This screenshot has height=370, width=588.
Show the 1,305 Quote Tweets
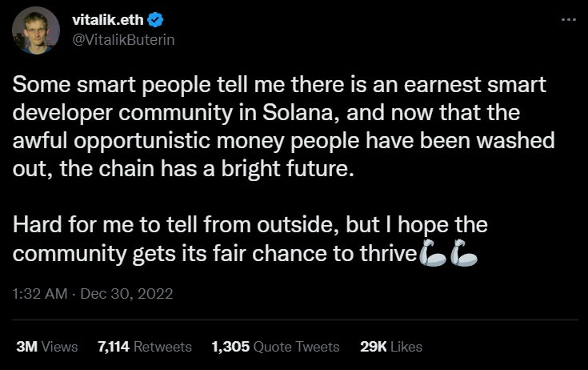tap(275, 347)
